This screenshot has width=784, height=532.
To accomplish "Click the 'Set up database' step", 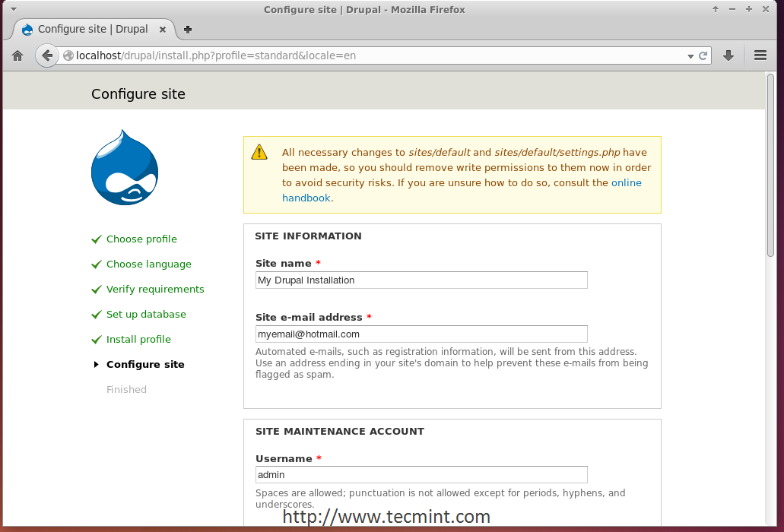I will (146, 314).
